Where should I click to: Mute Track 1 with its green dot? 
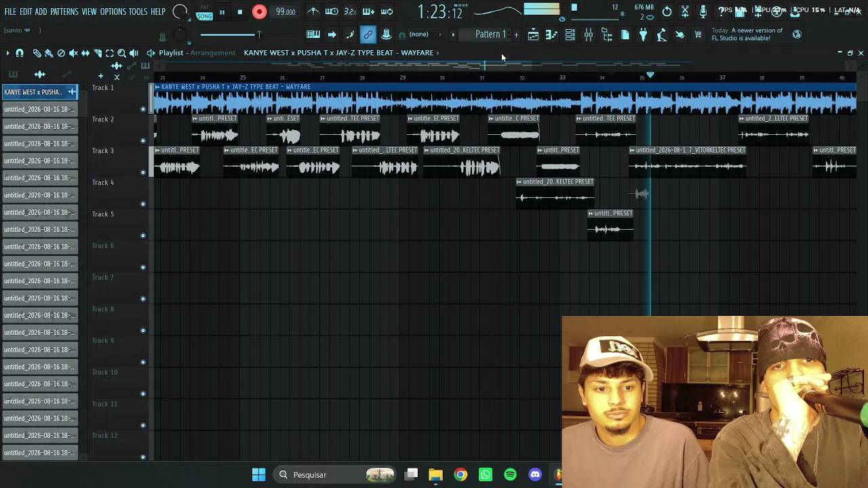click(142, 109)
